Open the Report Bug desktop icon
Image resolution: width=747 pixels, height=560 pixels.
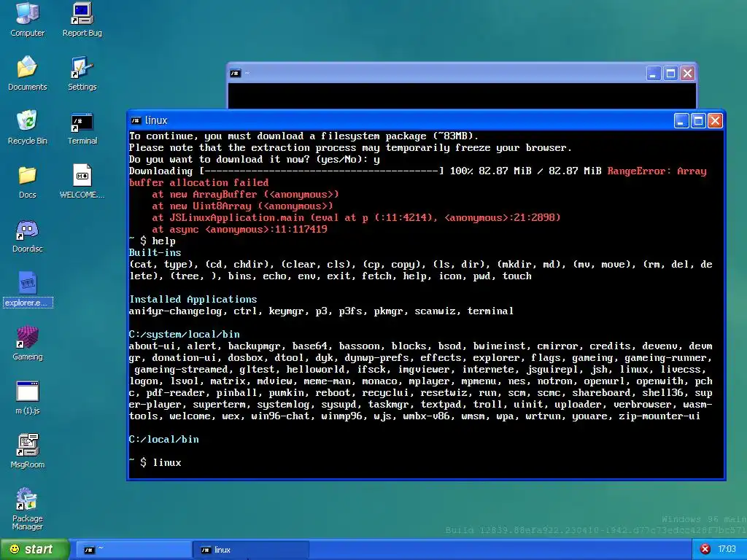82,19
